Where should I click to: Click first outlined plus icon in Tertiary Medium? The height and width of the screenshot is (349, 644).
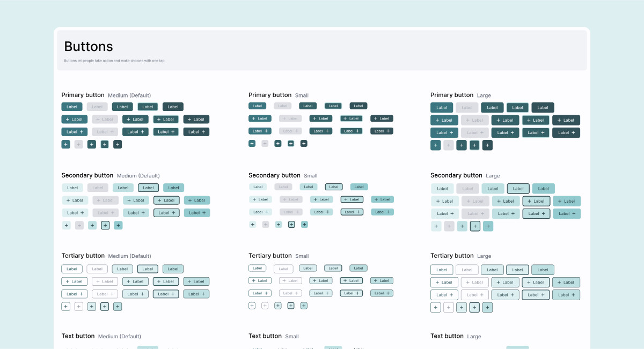[x=65, y=307]
